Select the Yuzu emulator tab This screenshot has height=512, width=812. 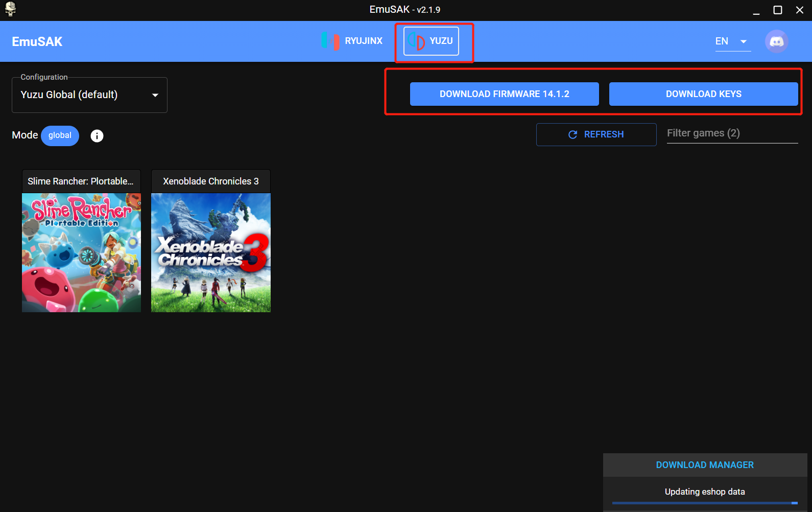[431, 41]
